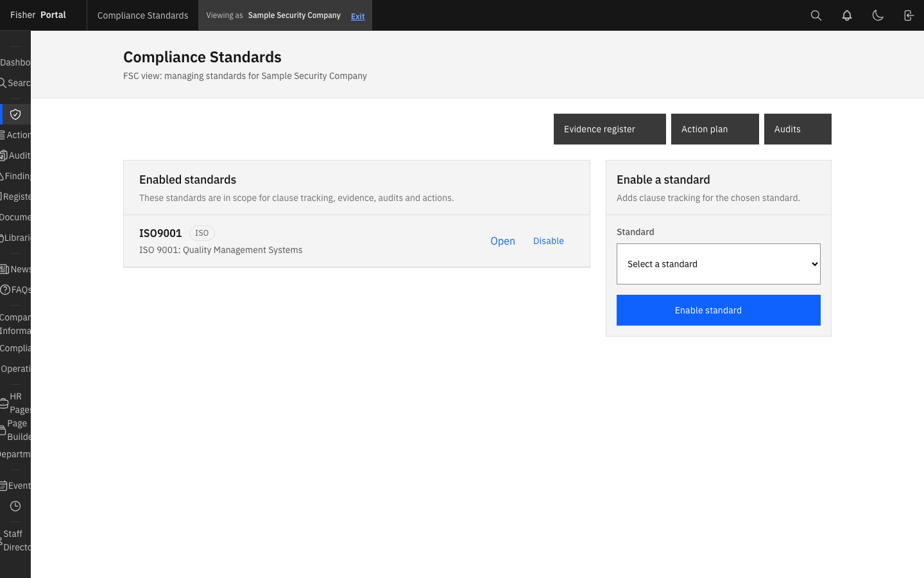Disable the ISO9001 standard
The image size is (924, 578).
coord(548,241)
